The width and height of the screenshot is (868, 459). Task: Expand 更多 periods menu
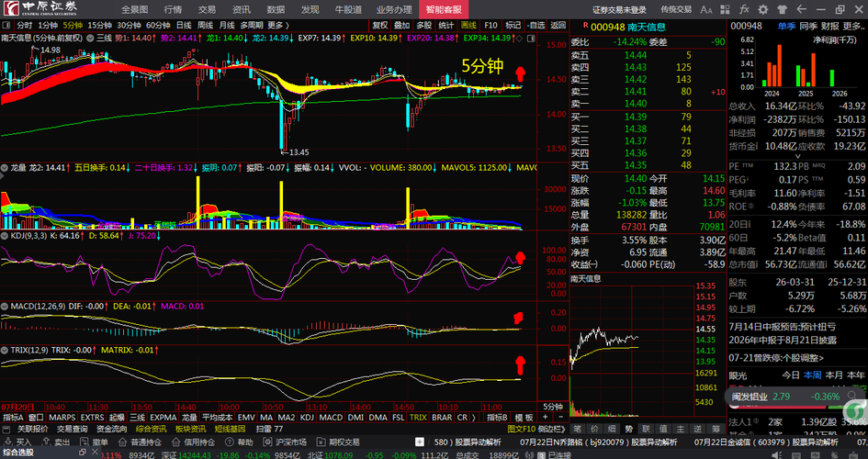tap(278, 26)
